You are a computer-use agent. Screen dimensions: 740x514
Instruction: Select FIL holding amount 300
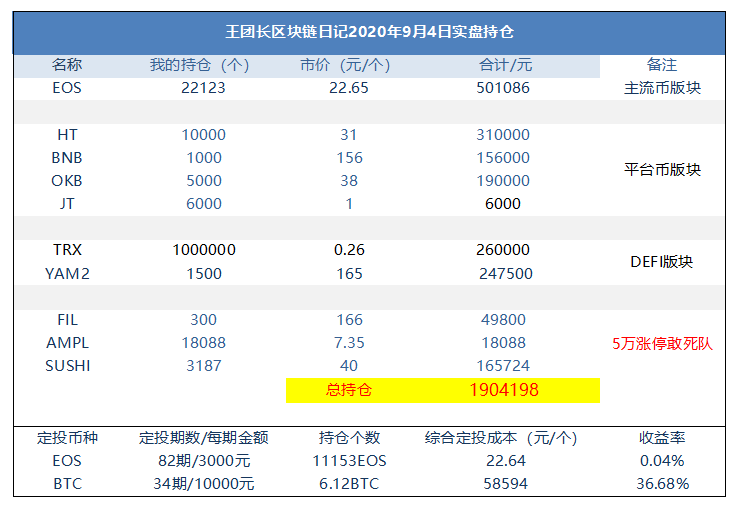[203, 320]
